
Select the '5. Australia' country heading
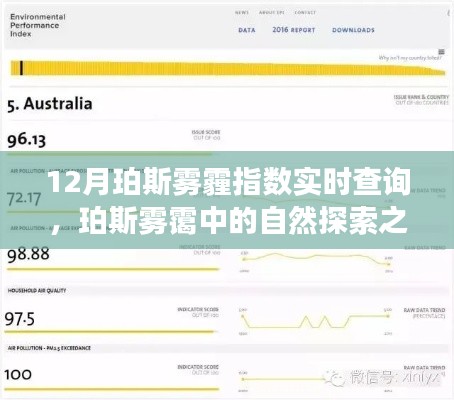(x=50, y=104)
